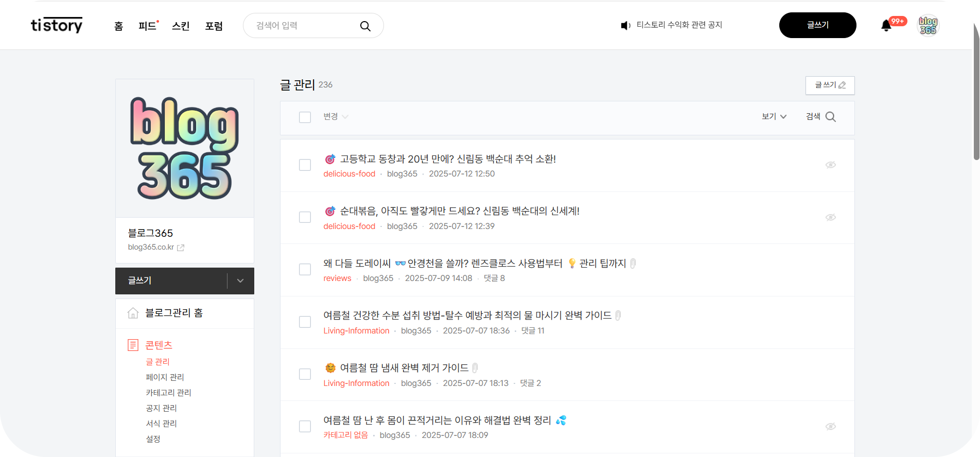Toggle visibility eye on 순대볶음 post
The width and height of the screenshot is (980, 457).
point(831,217)
